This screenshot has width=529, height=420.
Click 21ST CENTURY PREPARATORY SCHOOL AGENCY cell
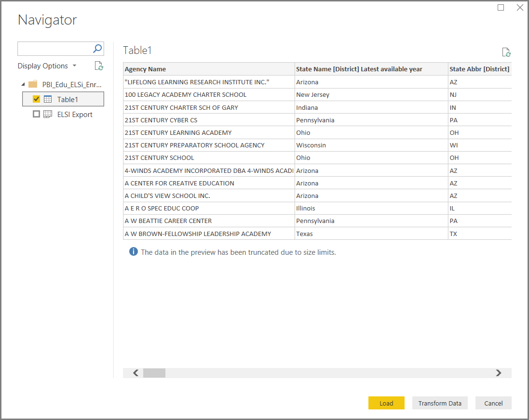tap(209, 145)
